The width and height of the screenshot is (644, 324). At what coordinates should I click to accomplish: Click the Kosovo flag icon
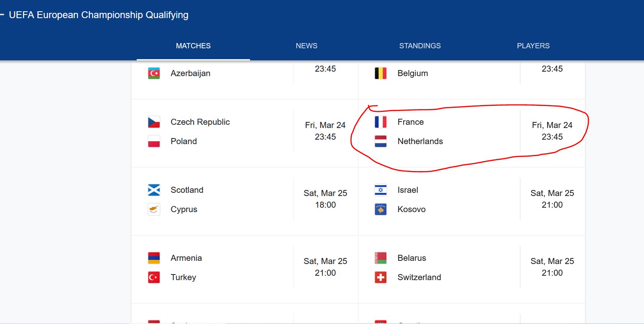381,209
